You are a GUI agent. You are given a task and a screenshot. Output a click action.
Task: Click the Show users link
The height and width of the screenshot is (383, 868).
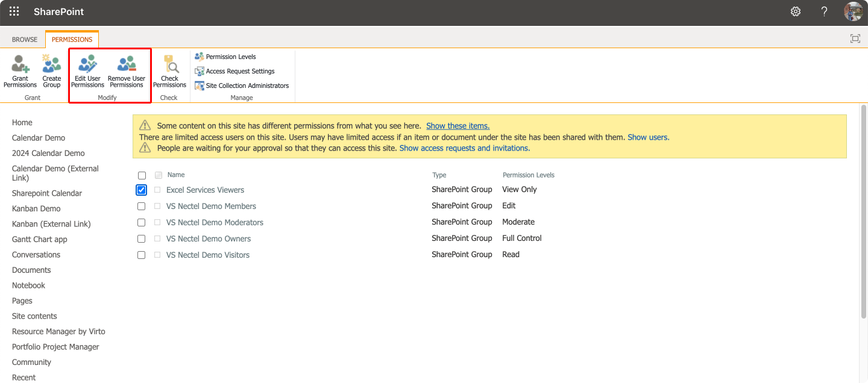point(647,137)
